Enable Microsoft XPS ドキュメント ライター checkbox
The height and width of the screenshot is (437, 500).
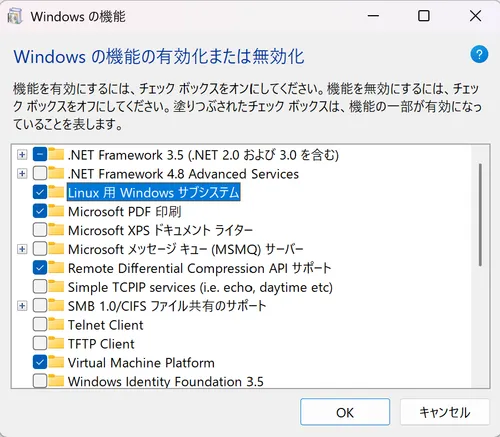tap(40, 230)
